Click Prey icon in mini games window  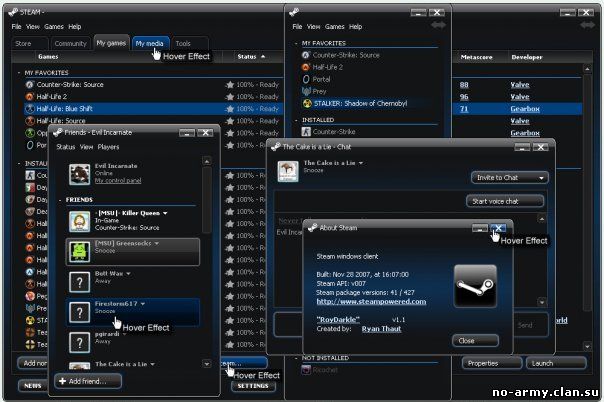tap(306, 91)
